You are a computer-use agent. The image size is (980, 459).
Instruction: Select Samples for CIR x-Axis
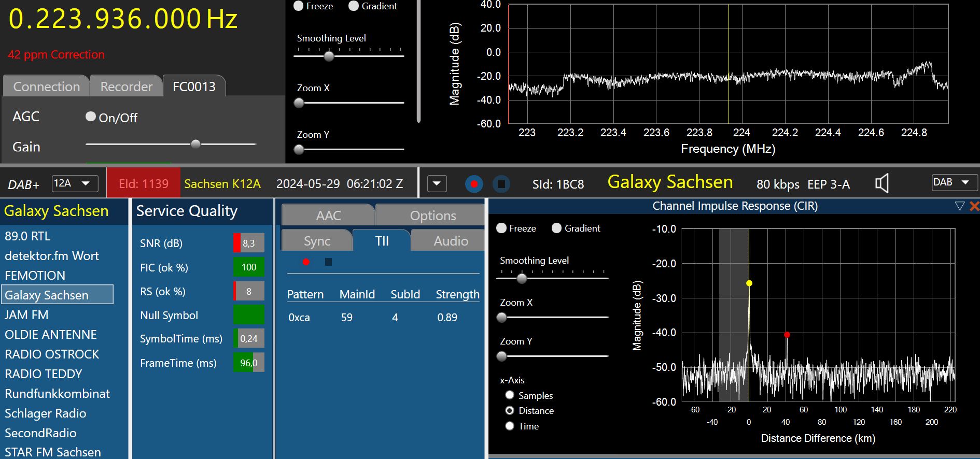click(510, 395)
